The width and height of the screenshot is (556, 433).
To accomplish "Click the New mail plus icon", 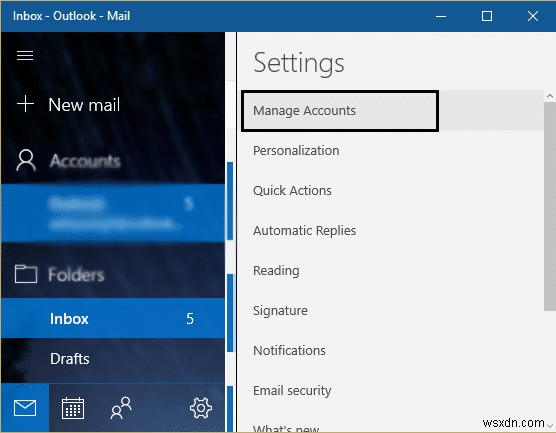I will point(26,104).
